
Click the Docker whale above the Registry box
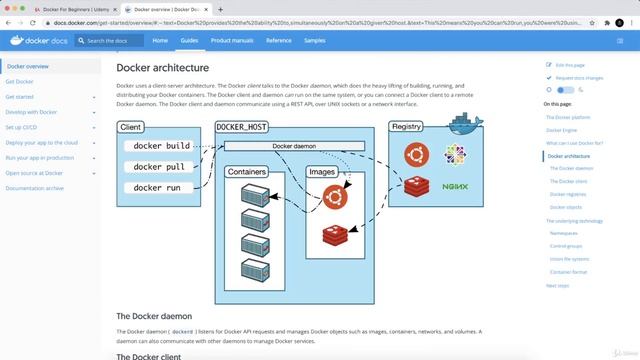[x=465, y=124]
